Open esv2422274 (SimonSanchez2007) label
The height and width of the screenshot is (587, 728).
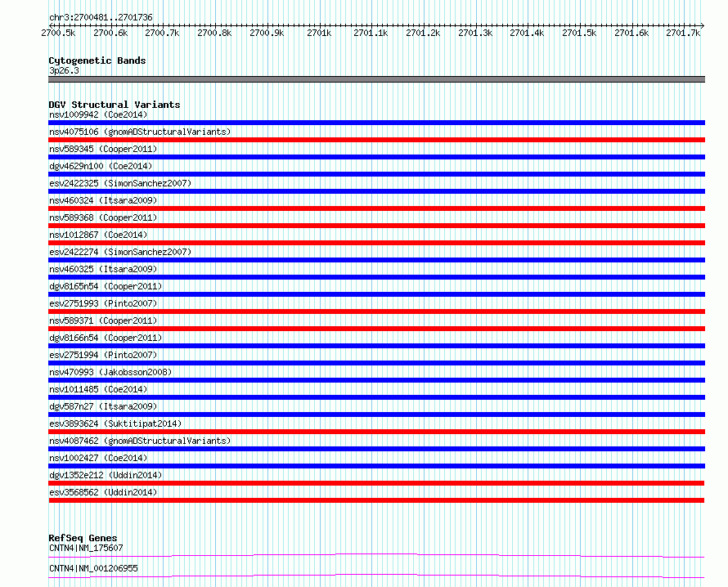120,252
